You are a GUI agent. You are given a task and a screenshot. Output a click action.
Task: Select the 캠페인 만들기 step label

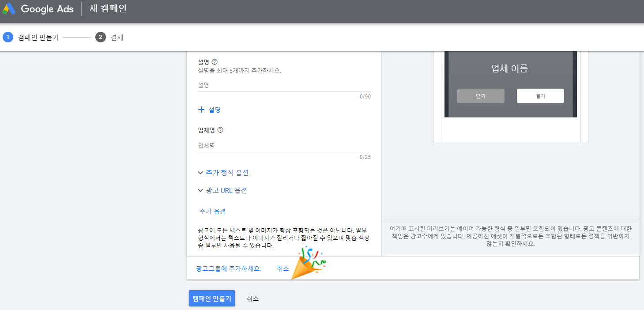38,37
